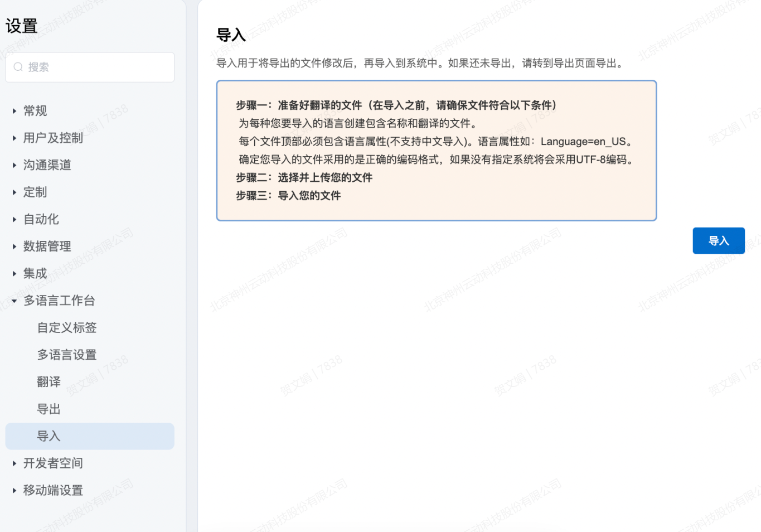
Task: Expand the 用户及控制 tree arrow
Action: pyautogui.click(x=14, y=138)
